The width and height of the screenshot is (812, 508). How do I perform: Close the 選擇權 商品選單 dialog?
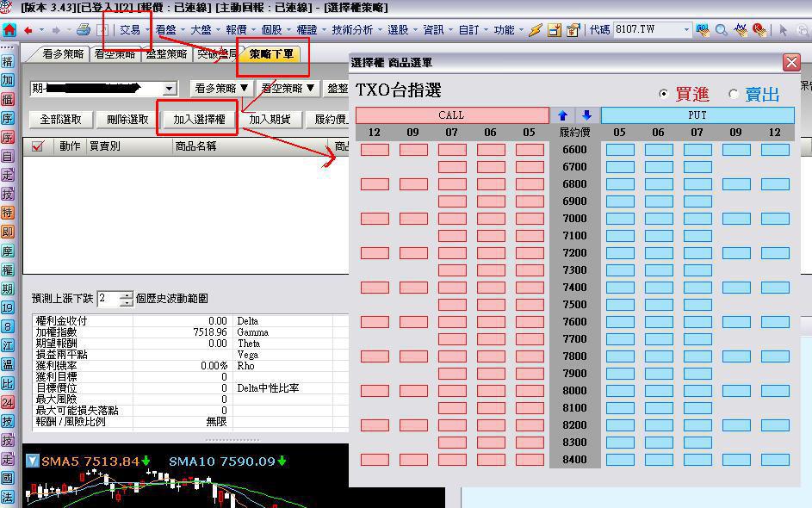791,63
